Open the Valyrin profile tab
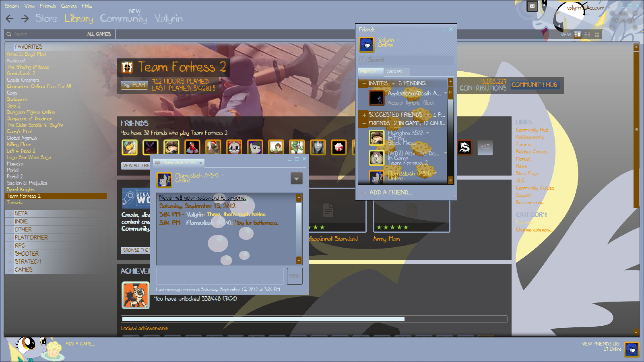The height and width of the screenshot is (362, 644). (x=168, y=19)
